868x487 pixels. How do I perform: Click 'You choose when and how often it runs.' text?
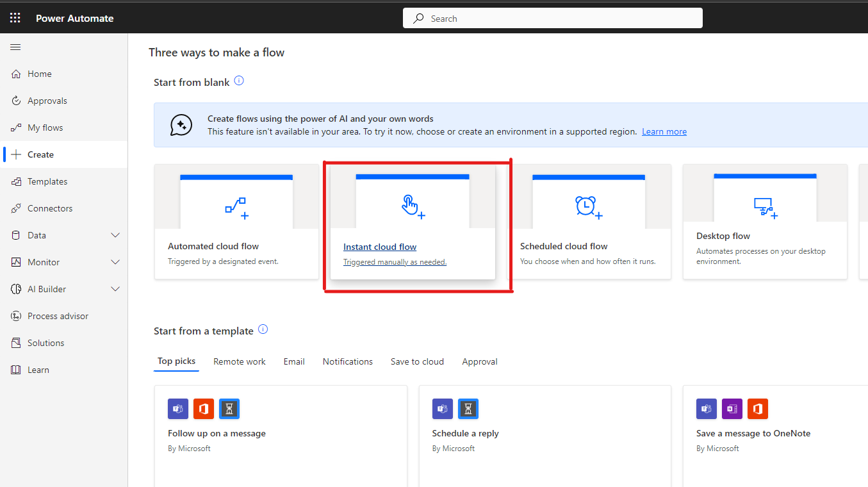588,261
